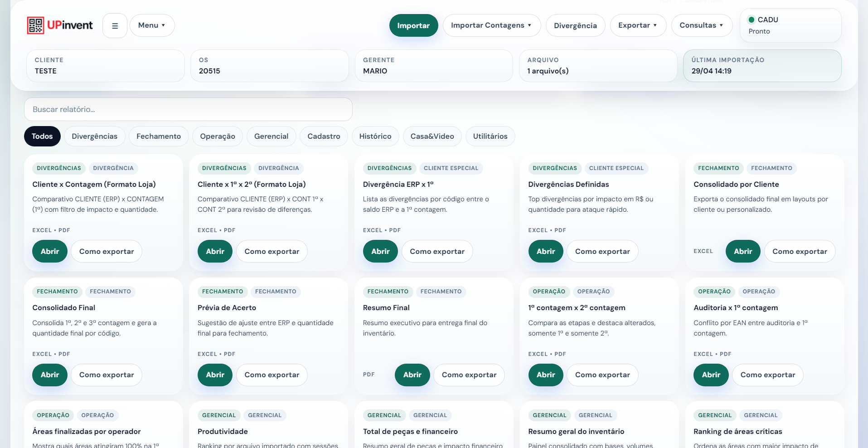
Task: Open the hamburger menu icon
Action: point(115,25)
